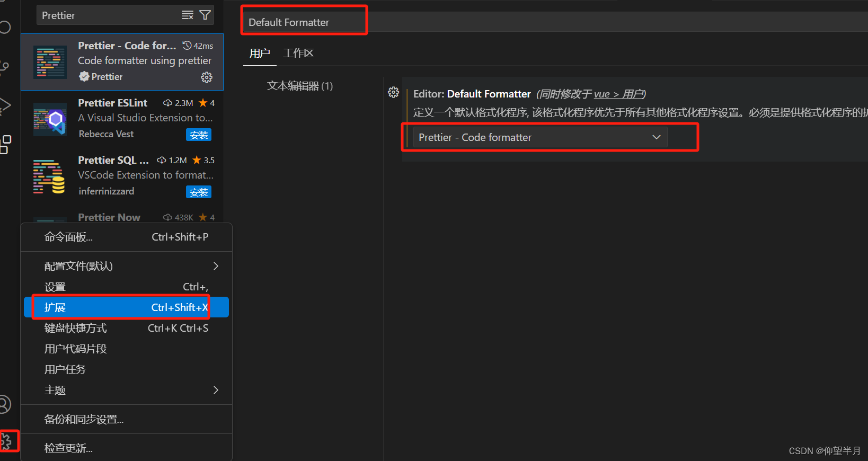Choose 设置 from the manage menu
This screenshot has height=461, width=868.
pyautogui.click(x=126, y=287)
